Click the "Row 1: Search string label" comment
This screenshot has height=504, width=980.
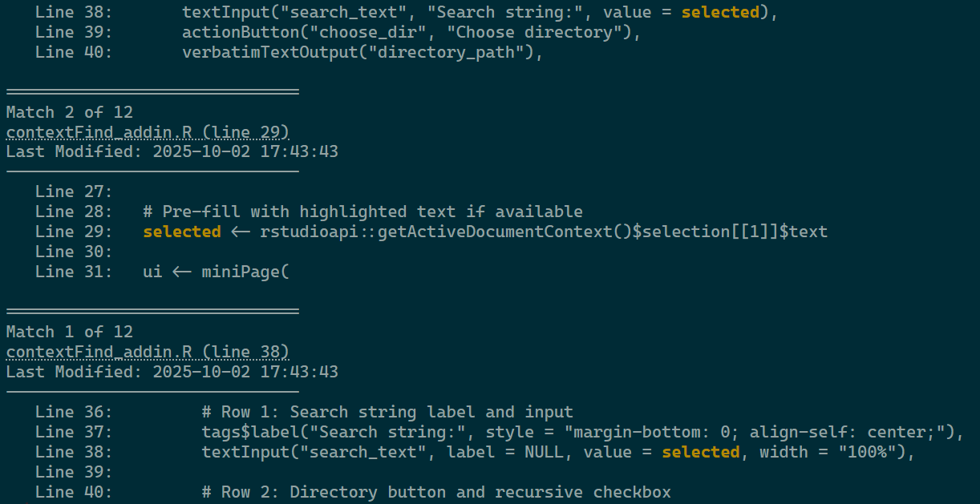[387, 412]
